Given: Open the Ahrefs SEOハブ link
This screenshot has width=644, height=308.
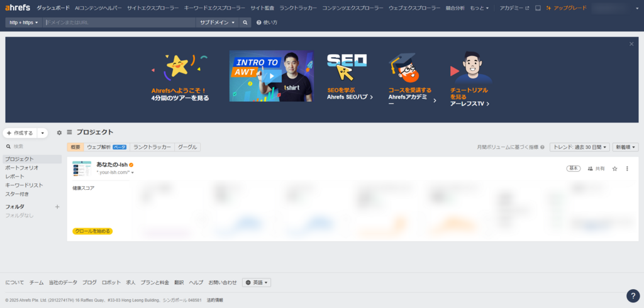Looking at the screenshot, I should [350, 97].
